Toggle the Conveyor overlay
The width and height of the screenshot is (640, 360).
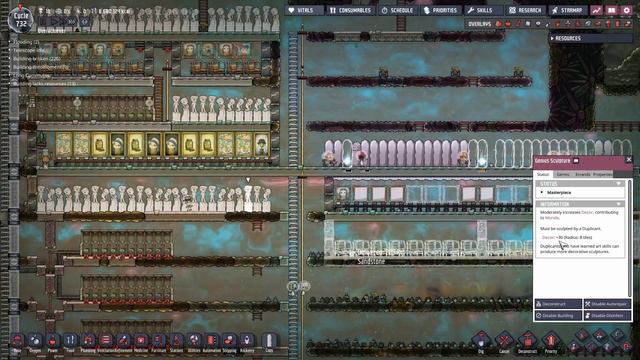click(628, 24)
